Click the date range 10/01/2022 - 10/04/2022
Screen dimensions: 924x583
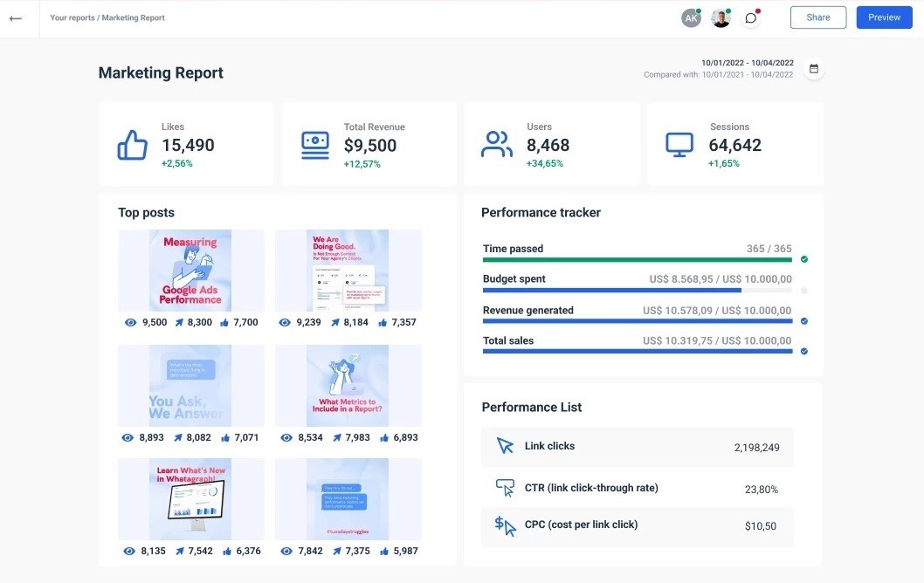tap(748, 63)
